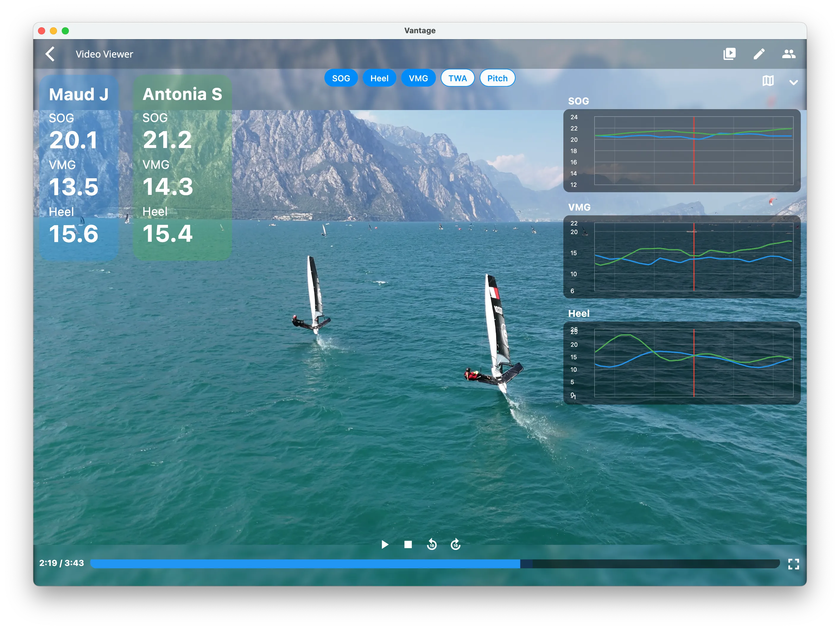Open the video library icon in the toolbar
The width and height of the screenshot is (840, 630).
(x=730, y=54)
